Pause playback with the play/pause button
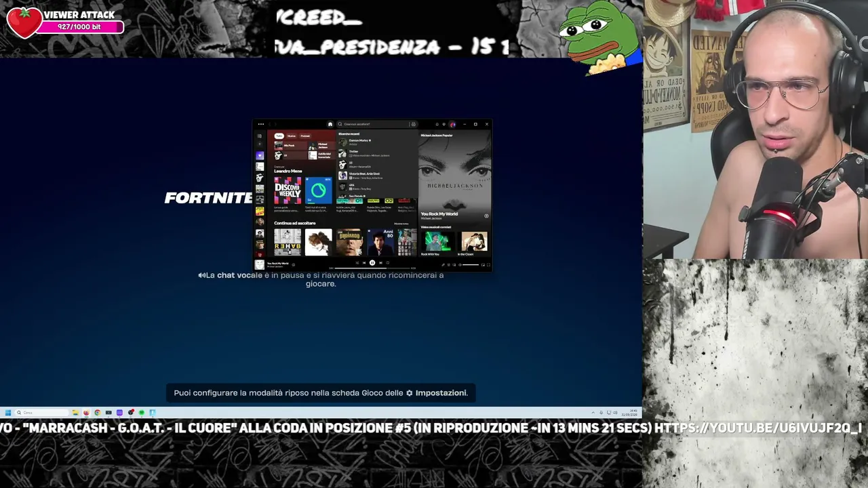The height and width of the screenshot is (488, 868). [372, 262]
